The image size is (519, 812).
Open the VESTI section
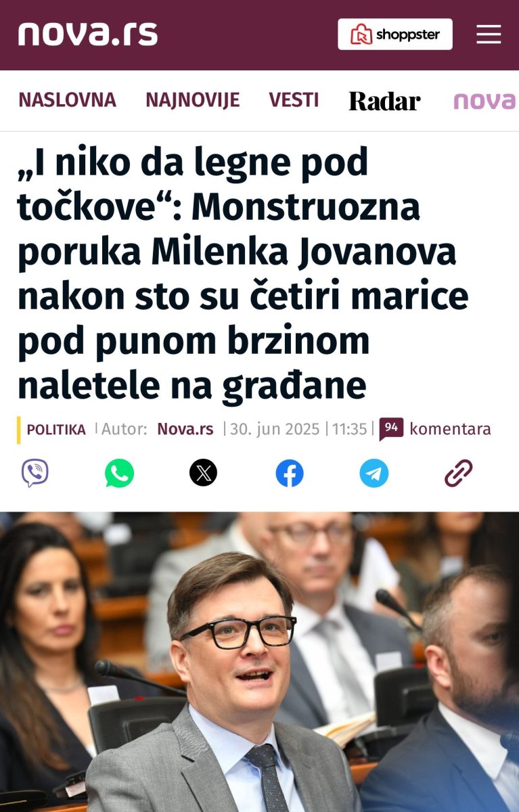click(x=294, y=100)
